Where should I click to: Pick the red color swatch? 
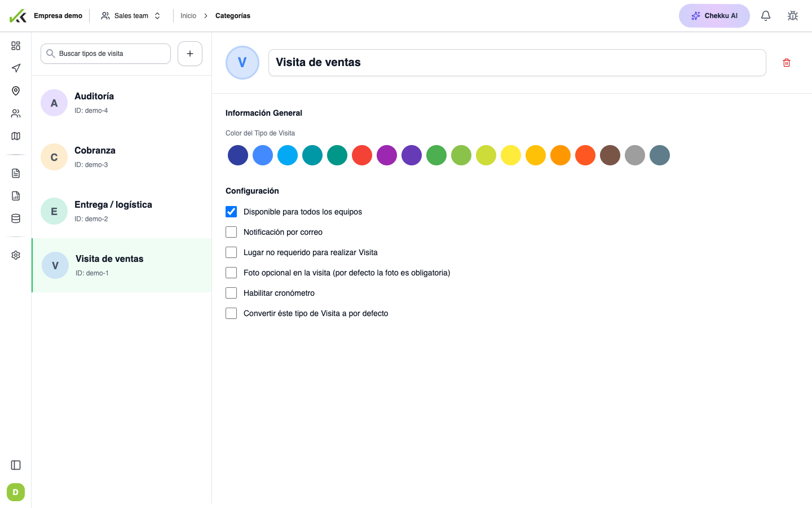click(x=362, y=155)
